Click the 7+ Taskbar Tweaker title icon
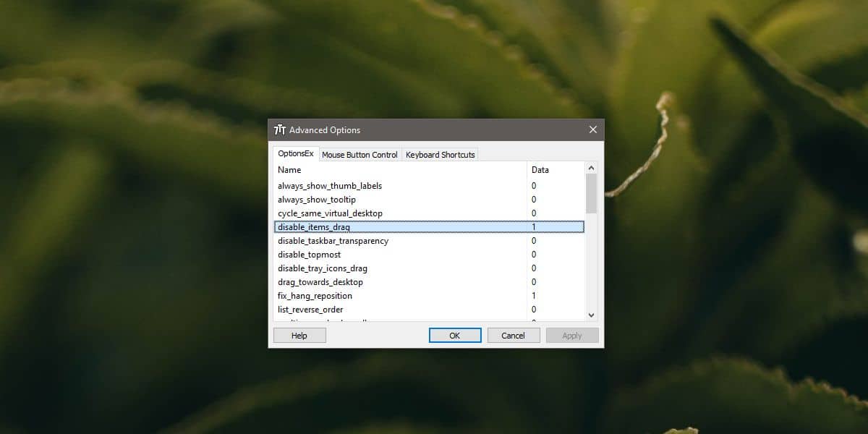 [280, 130]
